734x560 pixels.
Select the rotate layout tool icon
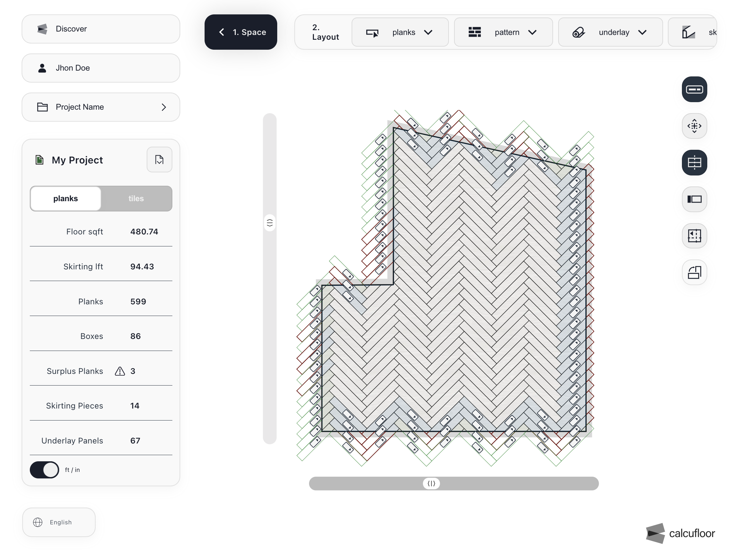point(694,272)
